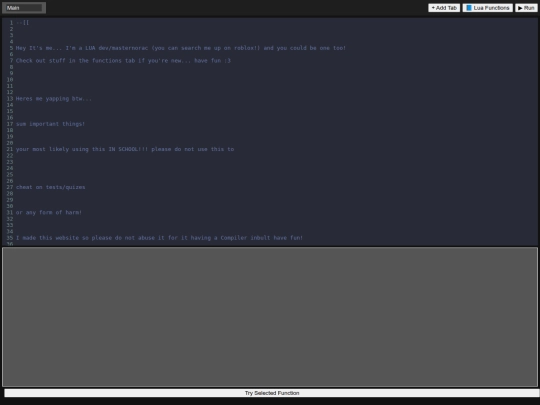Click the + Add Tab button
Screen dimensions: 540x405
pos(444,8)
